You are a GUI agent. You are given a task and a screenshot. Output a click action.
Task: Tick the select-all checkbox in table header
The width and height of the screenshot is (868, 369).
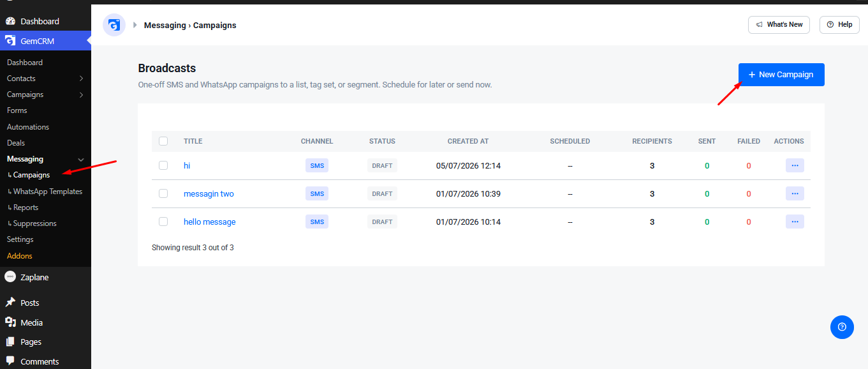[x=163, y=141]
